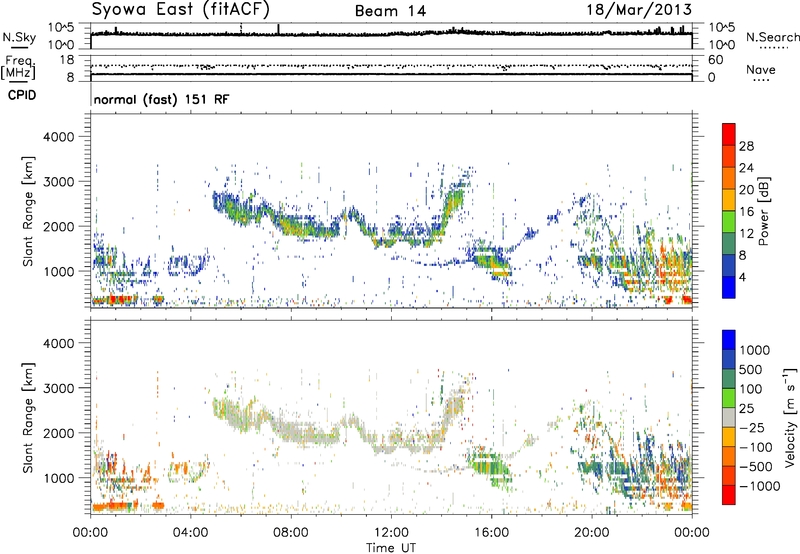Click the dotted line sample under 'Nave'
This screenshot has height=554, width=800.
tap(762, 80)
